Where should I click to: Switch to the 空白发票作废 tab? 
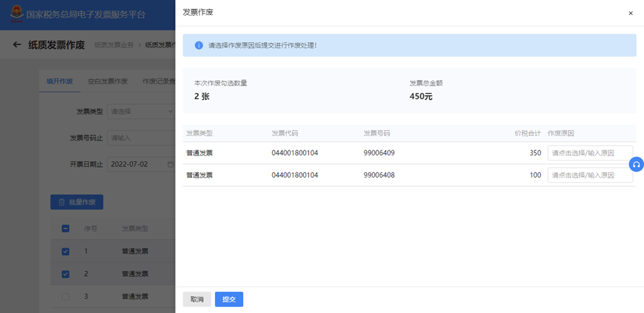pos(107,81)
